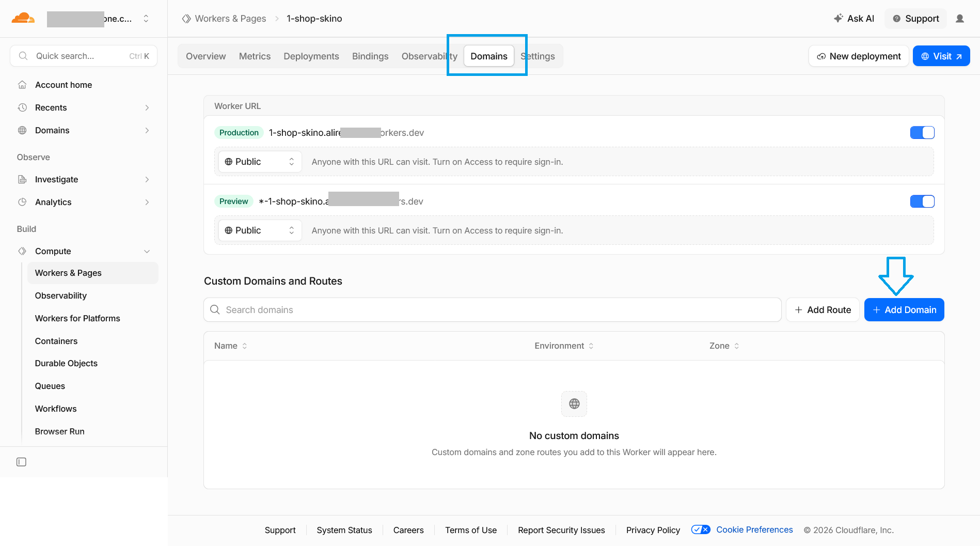980x546 pixels.
Task: Select Workers & Pages in sidebar
Action: tap(92, 273)
